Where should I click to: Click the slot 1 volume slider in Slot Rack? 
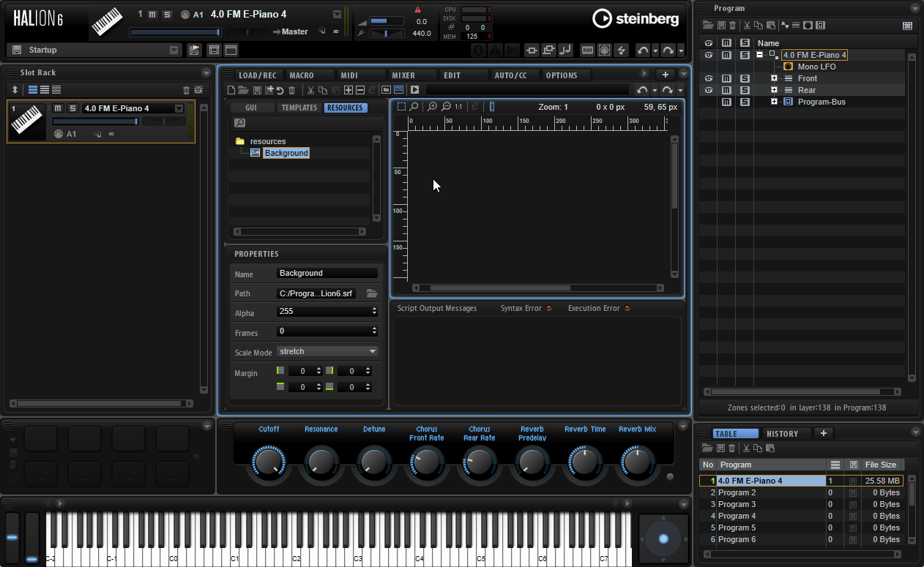(x=95, y=121)
